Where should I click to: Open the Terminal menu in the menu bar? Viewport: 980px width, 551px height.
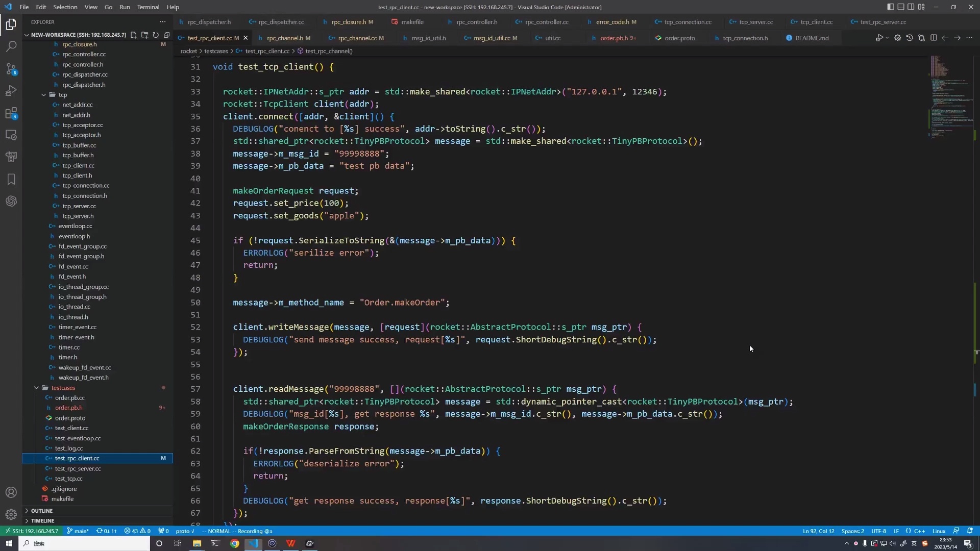tap(148, 7)
